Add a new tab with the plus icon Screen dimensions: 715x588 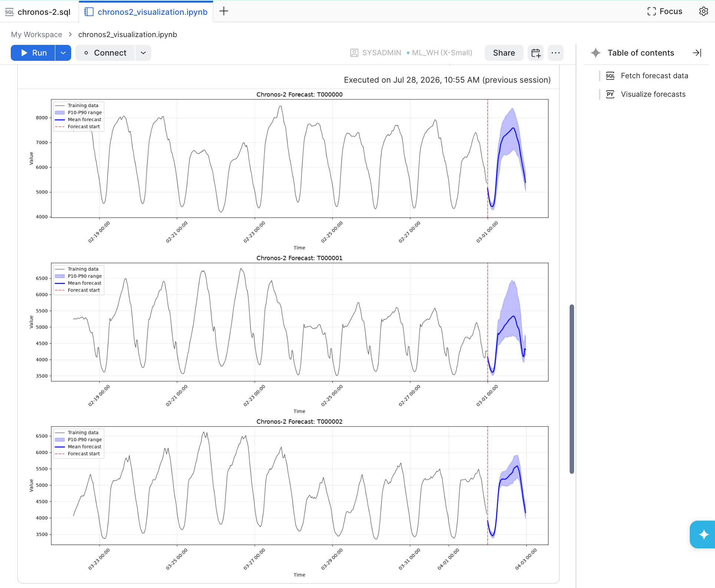pyautogui.click(x=224, y=11)
